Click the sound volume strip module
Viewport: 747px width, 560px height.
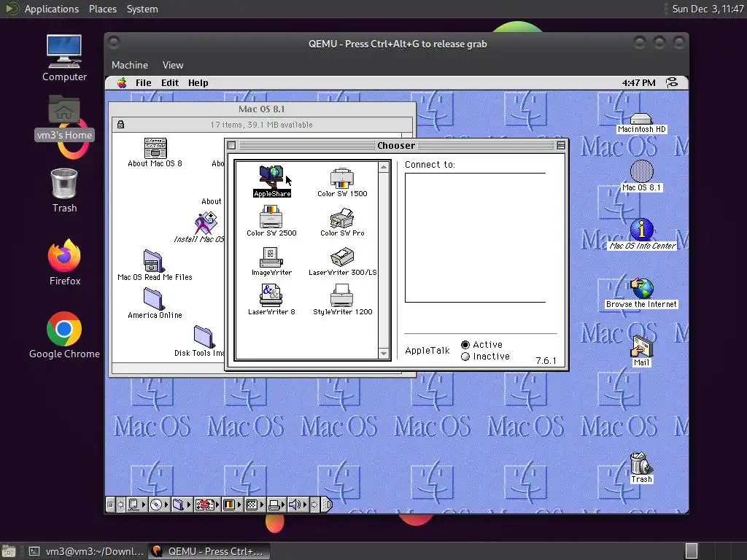coord(295,505)
